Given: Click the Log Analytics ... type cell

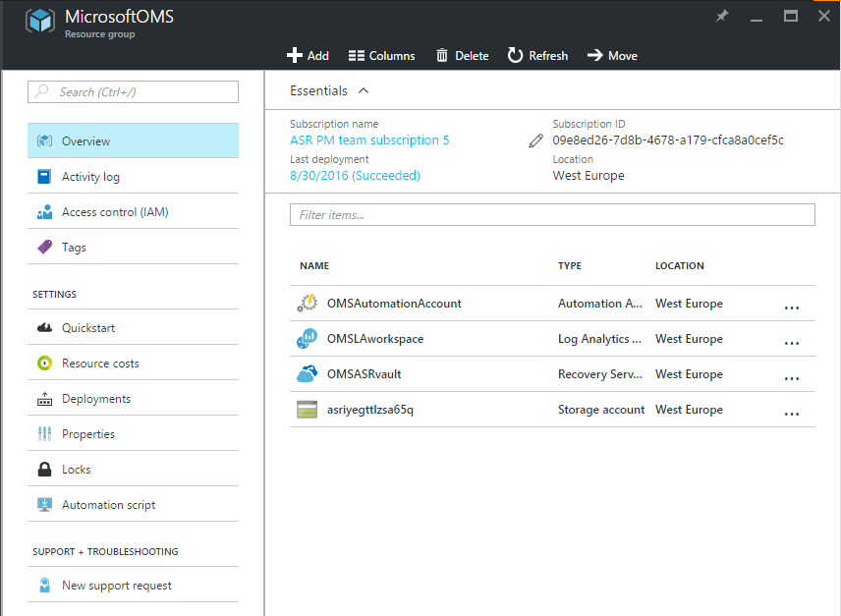Looking at the screenshot, I should tap(599, 339).
